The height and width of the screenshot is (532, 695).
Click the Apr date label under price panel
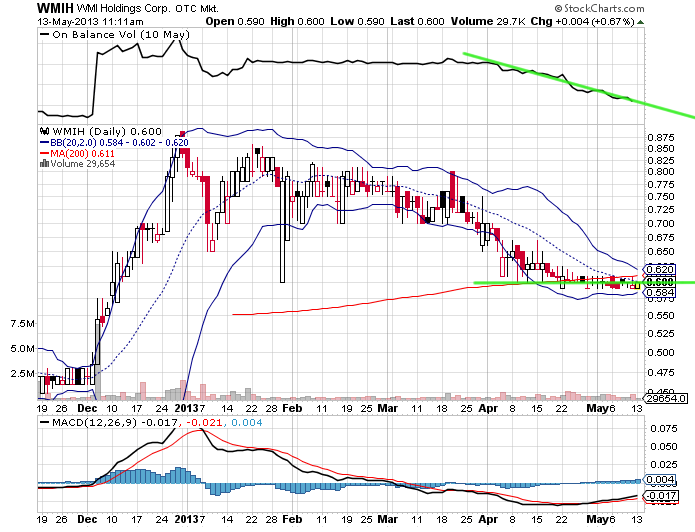pyautogui.click(x=488, y=408)
